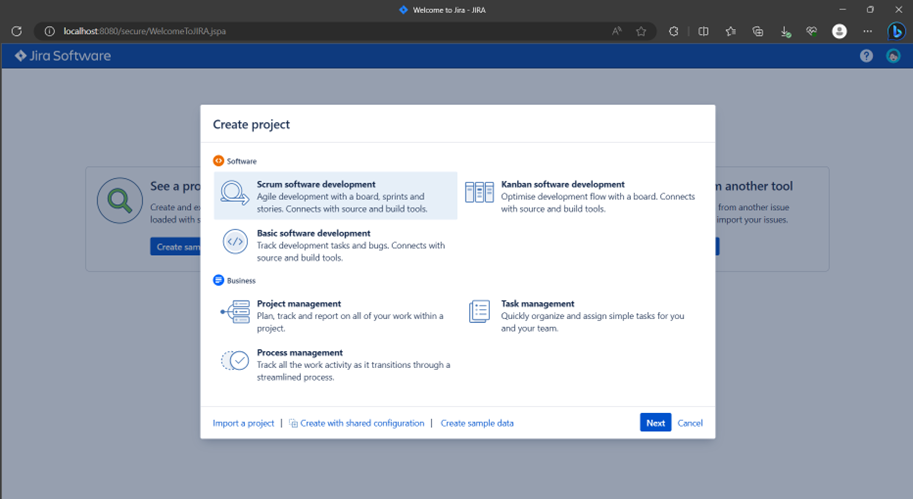Viewport: 913px width, 499px height.
Task: Click the Create sample data link
Action: coord(477,423)
